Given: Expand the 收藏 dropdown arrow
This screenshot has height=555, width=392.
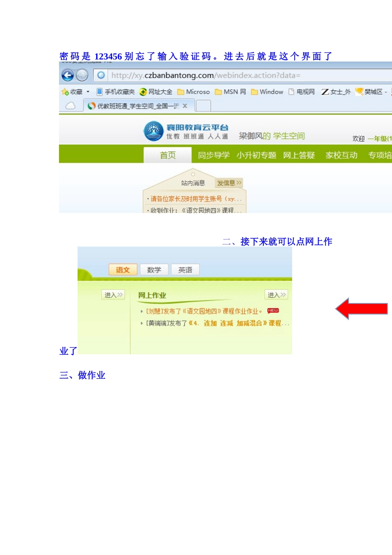Looking at the screenshot, I should point(88,92).
